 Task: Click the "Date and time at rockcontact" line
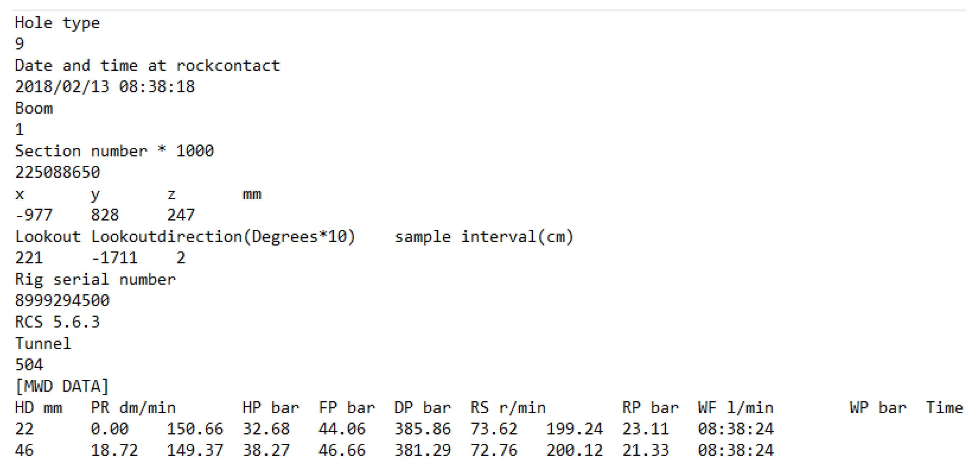pyautogui.click(x=147, y=65)
